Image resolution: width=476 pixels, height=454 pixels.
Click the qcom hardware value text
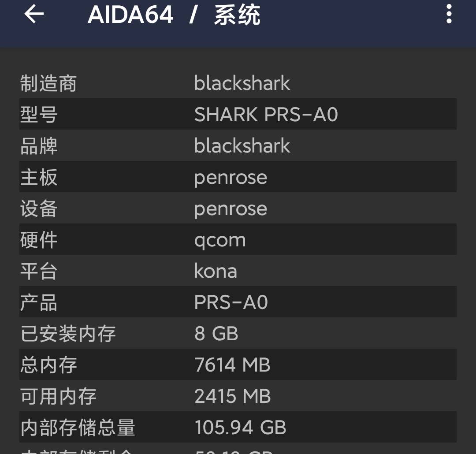220,241
